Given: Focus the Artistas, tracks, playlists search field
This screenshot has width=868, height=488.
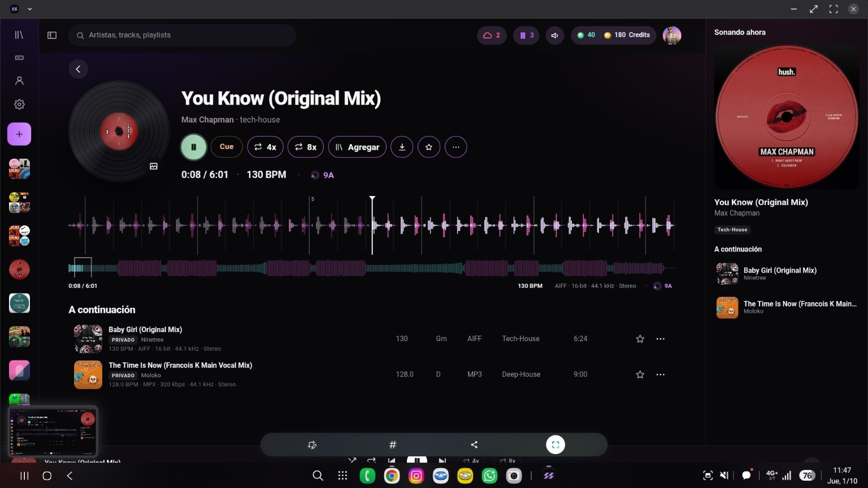Looking at the screenshot, I should coord(183,35).
